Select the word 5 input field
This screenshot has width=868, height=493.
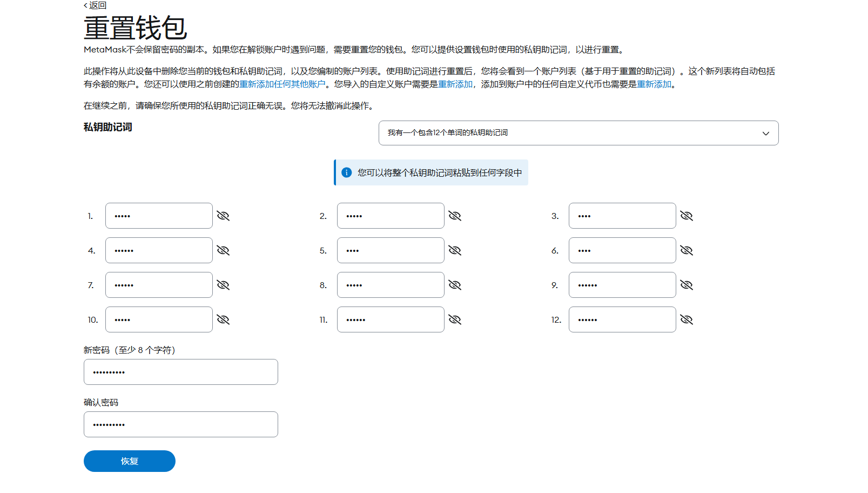click(x=391, y=250)
